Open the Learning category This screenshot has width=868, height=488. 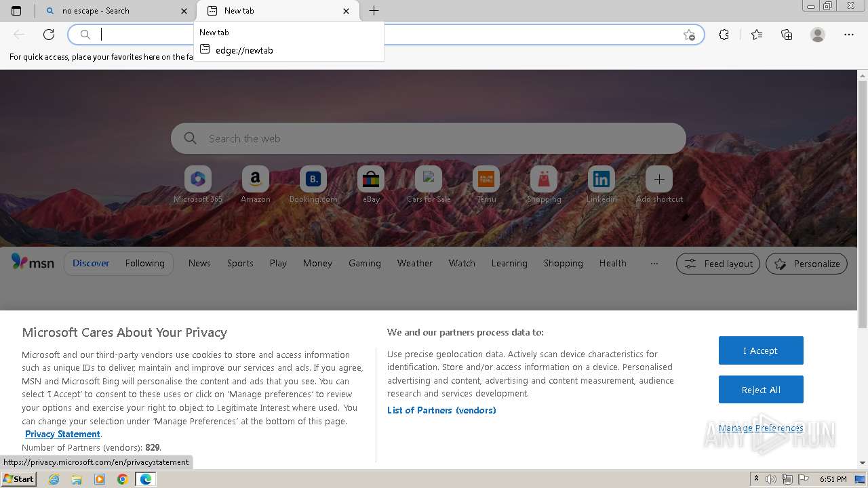coord(509,263)
